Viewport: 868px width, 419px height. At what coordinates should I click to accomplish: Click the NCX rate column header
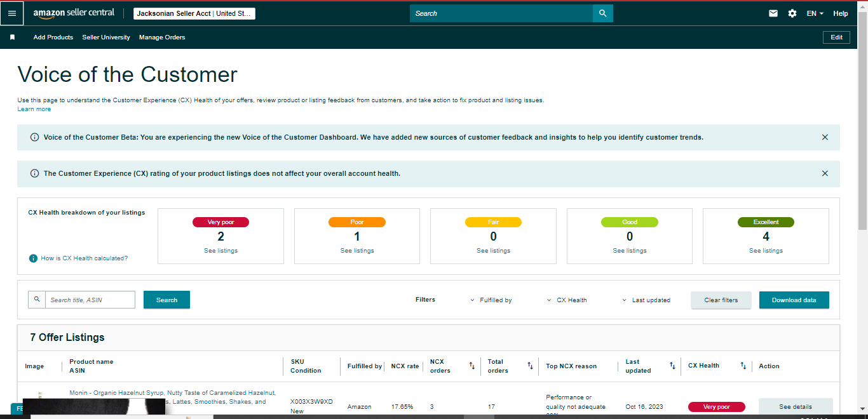point(405,366)
